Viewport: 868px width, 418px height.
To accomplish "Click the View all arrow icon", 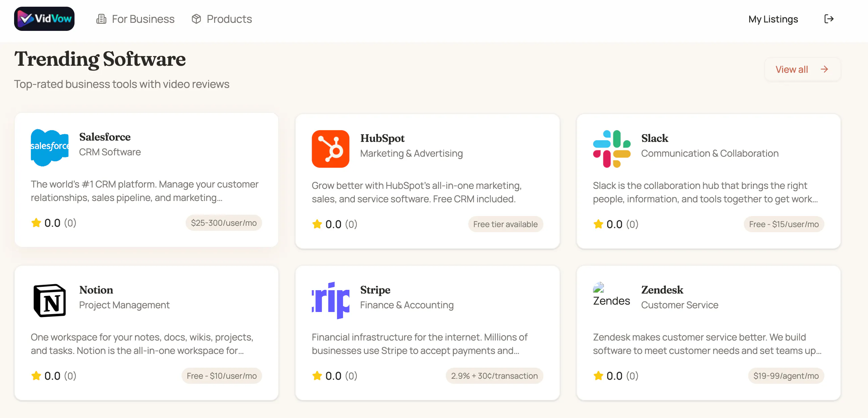I will [824, 69].
